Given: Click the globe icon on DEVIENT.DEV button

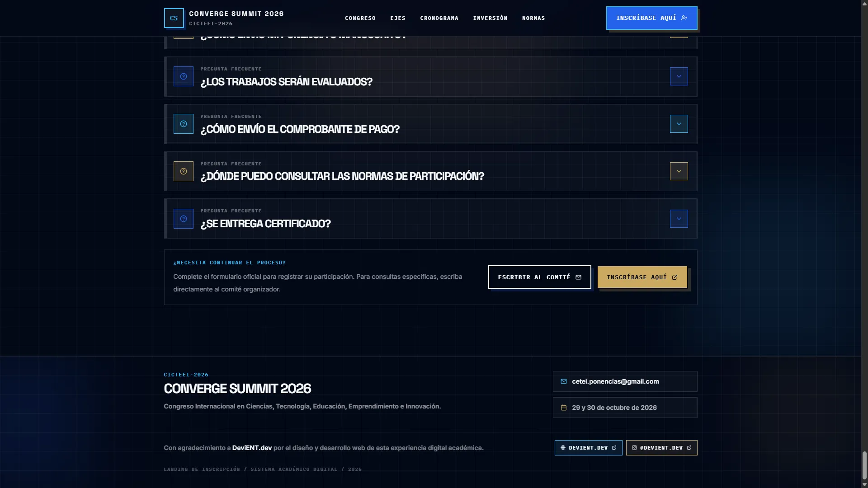Looking at the screenshot, I should tap(563, 448).
